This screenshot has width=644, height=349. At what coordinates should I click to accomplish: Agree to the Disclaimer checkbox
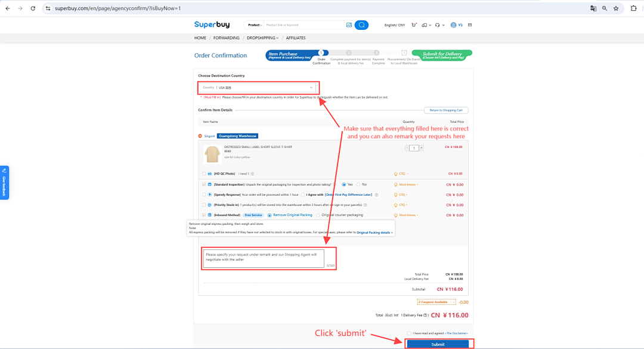[409, 333]
